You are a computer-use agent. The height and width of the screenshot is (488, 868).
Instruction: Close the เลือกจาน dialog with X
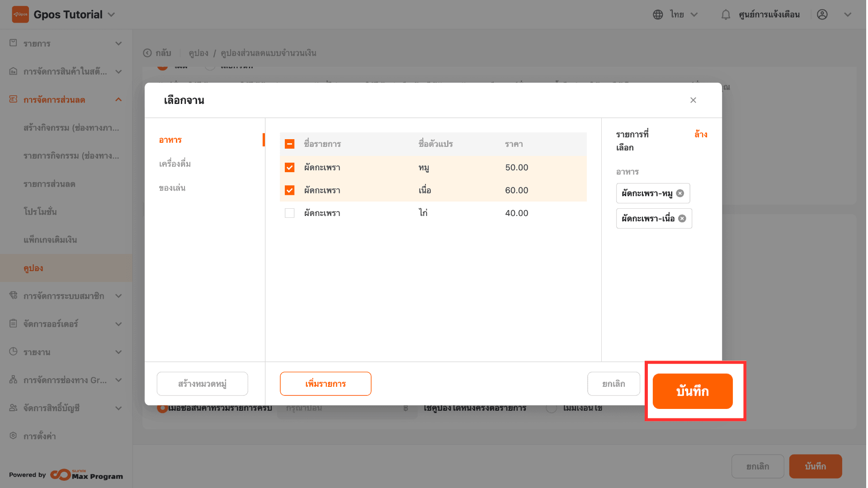[693, 100]
